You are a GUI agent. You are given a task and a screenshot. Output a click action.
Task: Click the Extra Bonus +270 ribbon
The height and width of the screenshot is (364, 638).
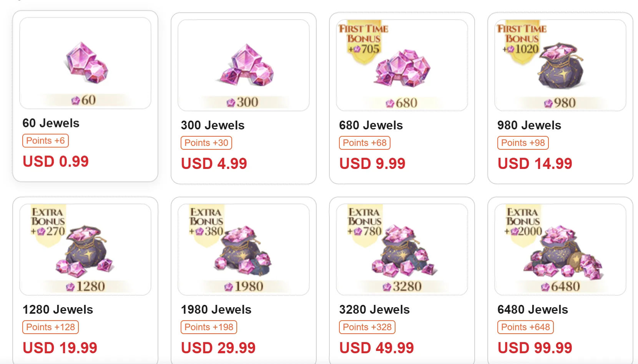click(48, 223)
